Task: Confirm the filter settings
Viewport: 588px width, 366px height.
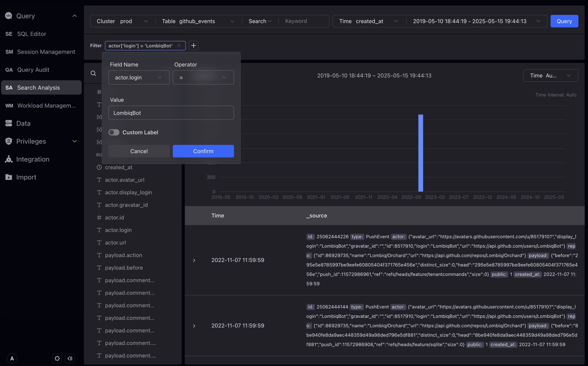Action: tap(203, 151)
